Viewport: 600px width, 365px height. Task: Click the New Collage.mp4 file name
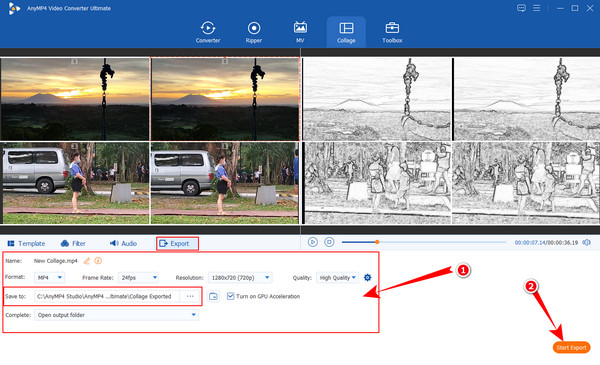(55, 261)
